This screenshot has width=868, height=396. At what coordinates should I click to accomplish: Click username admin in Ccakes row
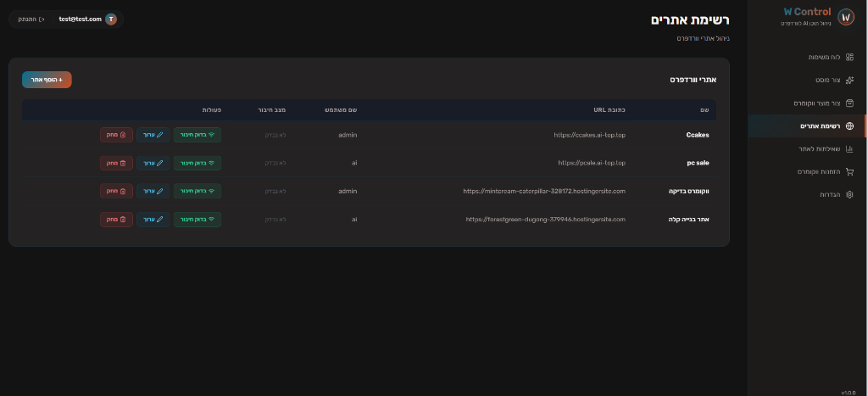[x=348, y=135]
